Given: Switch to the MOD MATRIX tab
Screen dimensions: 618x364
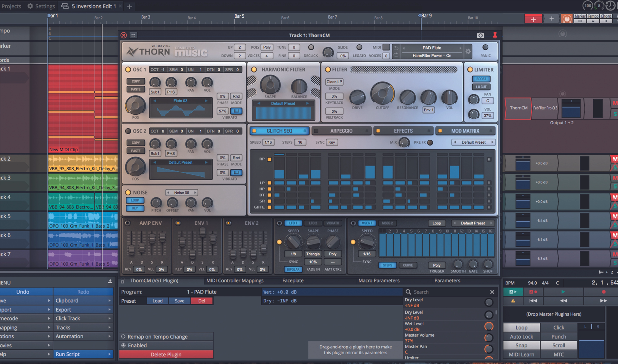Looking at the screenshot, I should (x=465, y=131).
